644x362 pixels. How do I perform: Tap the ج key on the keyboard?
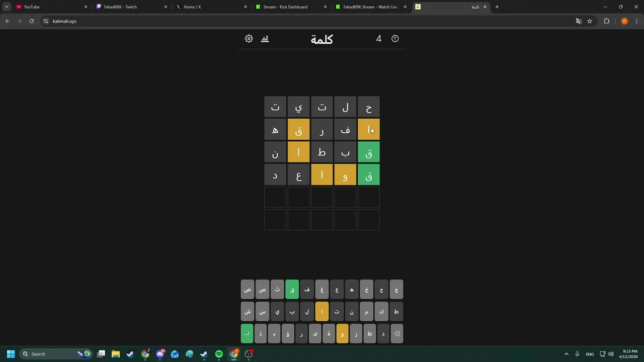396,289
